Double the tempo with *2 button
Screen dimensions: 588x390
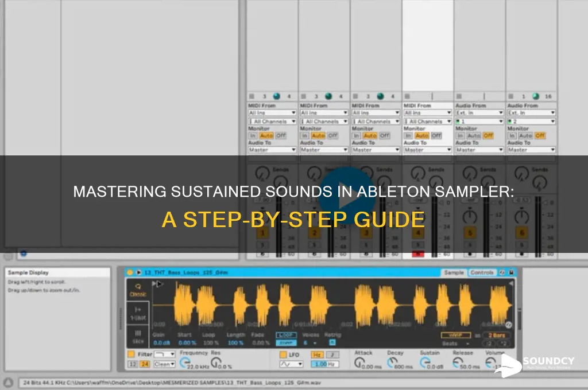pos(504,343)
